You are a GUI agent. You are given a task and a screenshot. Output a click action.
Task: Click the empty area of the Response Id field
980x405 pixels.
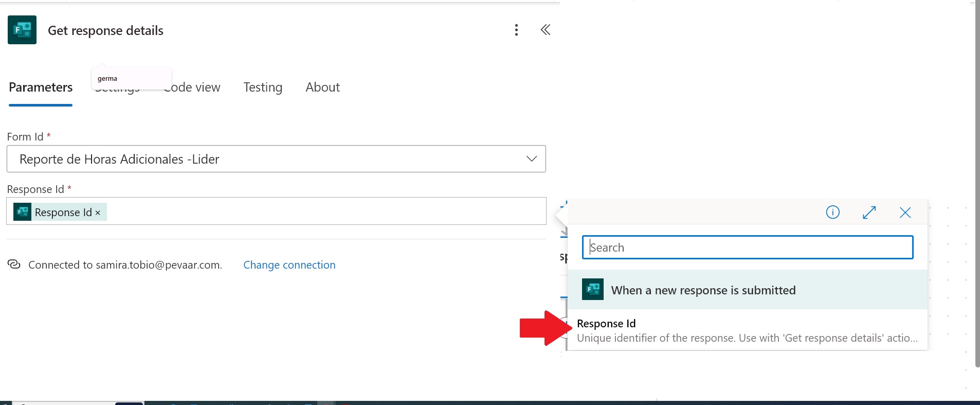pos(324,212)
